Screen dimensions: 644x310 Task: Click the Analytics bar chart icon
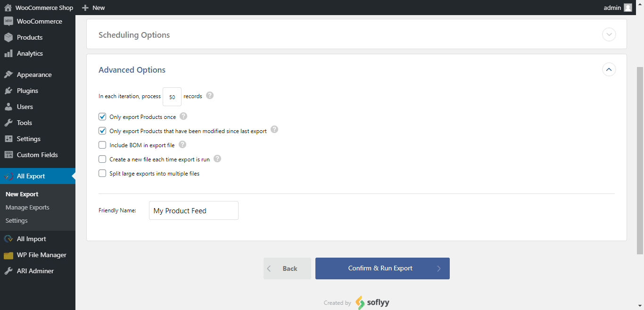8,53
